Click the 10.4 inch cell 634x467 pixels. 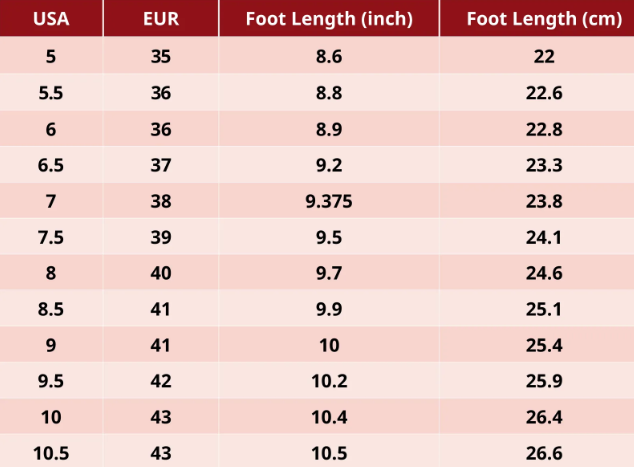click(x=329, y=417)
